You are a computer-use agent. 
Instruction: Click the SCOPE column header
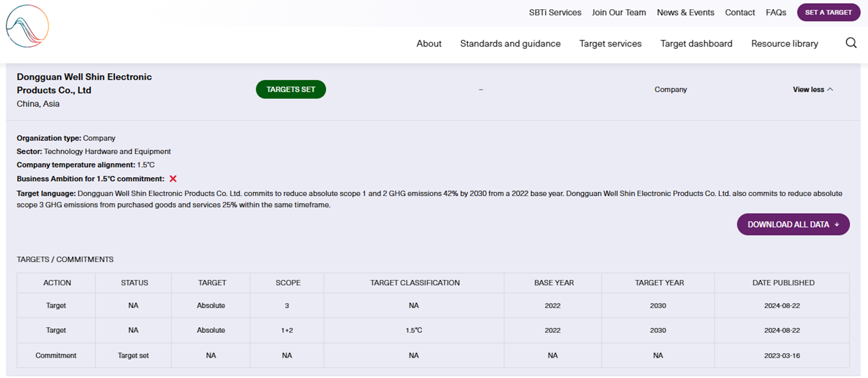(x=288, y=283)
